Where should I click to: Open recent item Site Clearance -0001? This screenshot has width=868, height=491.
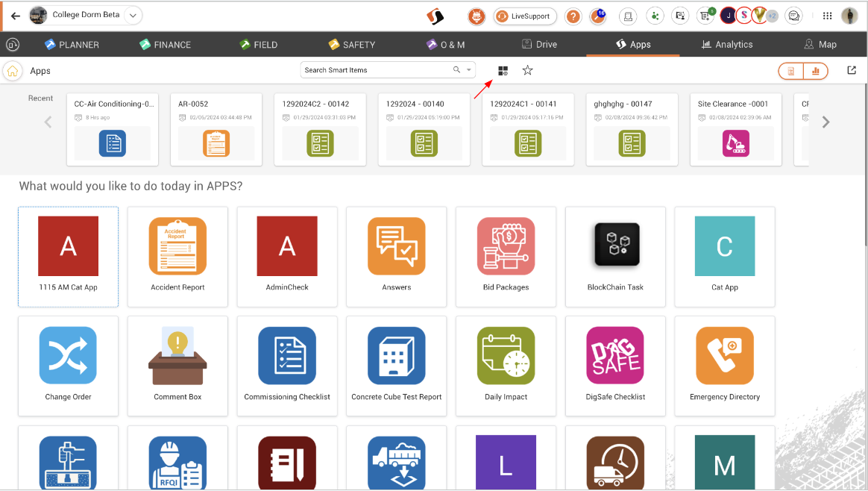[x=736, y=130]
